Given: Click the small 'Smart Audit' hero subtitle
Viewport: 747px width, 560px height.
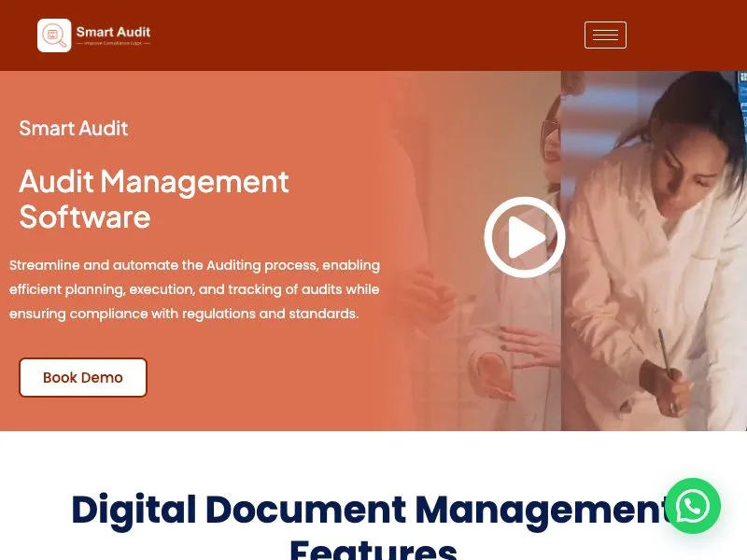Looking at the screenshot, I should pyautogui.click(x=74, y=128).
